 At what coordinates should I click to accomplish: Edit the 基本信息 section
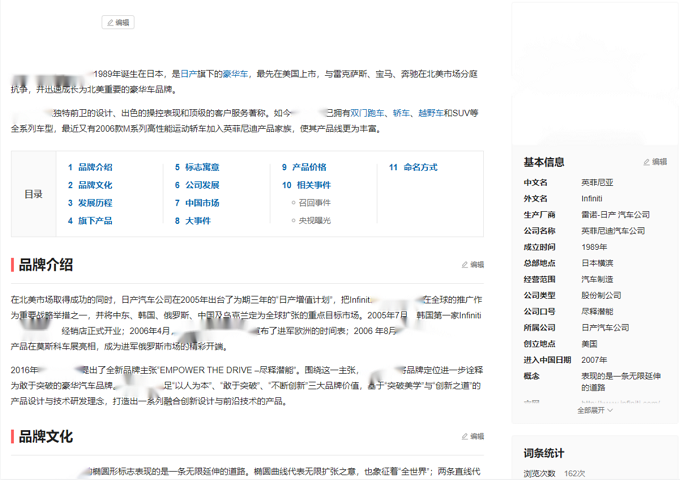(x=655, y=162)
